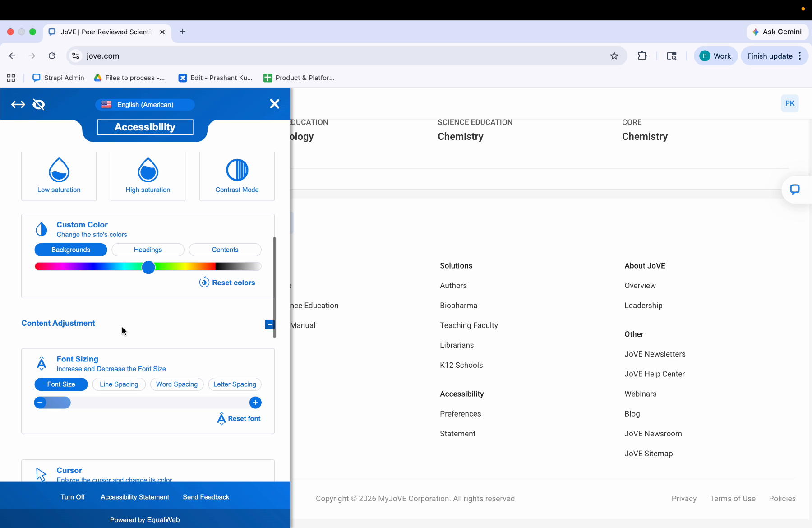The image size is (812, 528).
Task: Click Send Feedback
Action: 206,497
